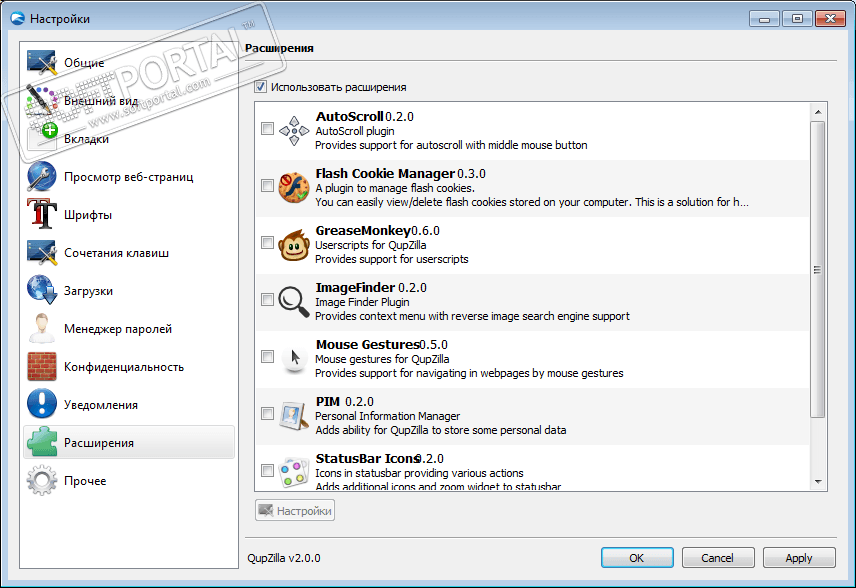Enable the GreaseMonkey extension checkbox
The image size is (856, 588).
point(267,242)
